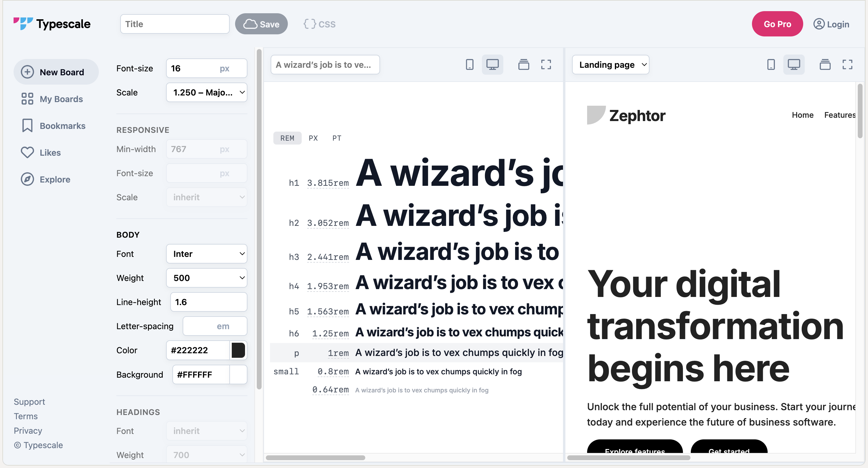
Task: Switch text panel to desktop preview icon
Action: [x=492, y=64]
